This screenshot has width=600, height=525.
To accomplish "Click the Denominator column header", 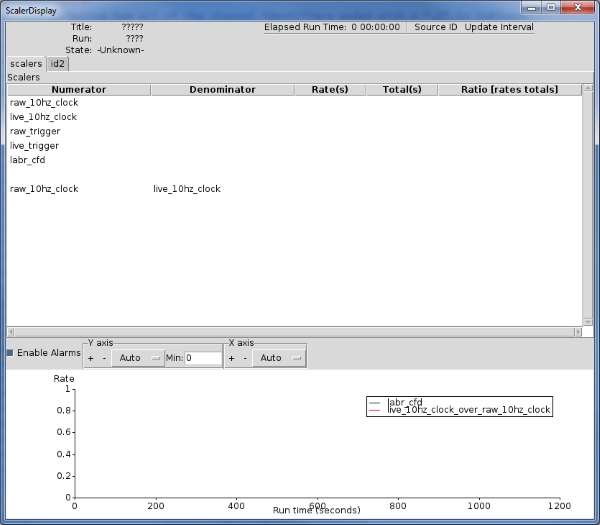I will (222, 90).
